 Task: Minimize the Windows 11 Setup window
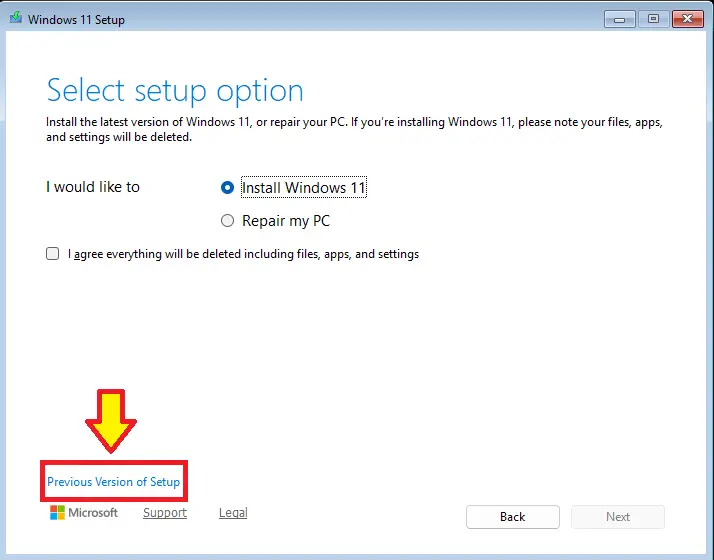click(620, 19)
